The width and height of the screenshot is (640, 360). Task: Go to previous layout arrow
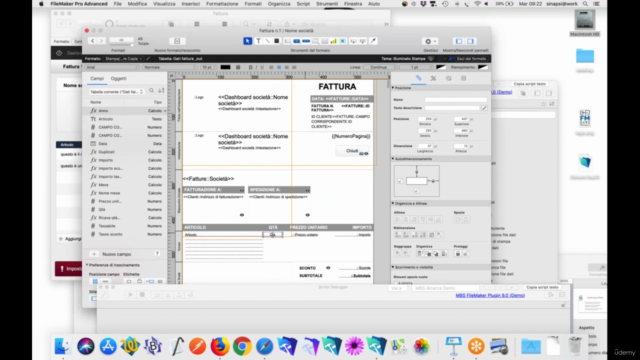tap(93, 41)
